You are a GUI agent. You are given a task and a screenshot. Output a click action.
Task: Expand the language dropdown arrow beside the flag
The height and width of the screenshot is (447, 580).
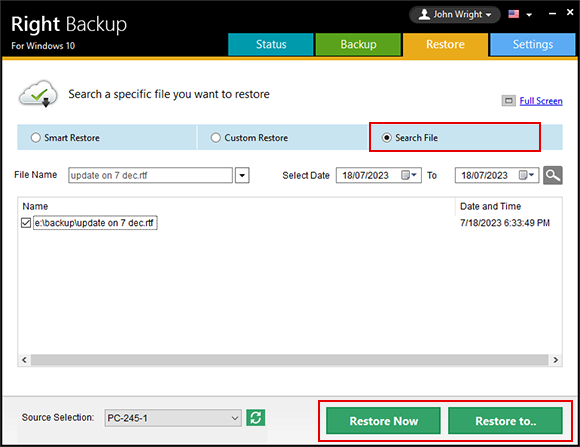[529, 15]
